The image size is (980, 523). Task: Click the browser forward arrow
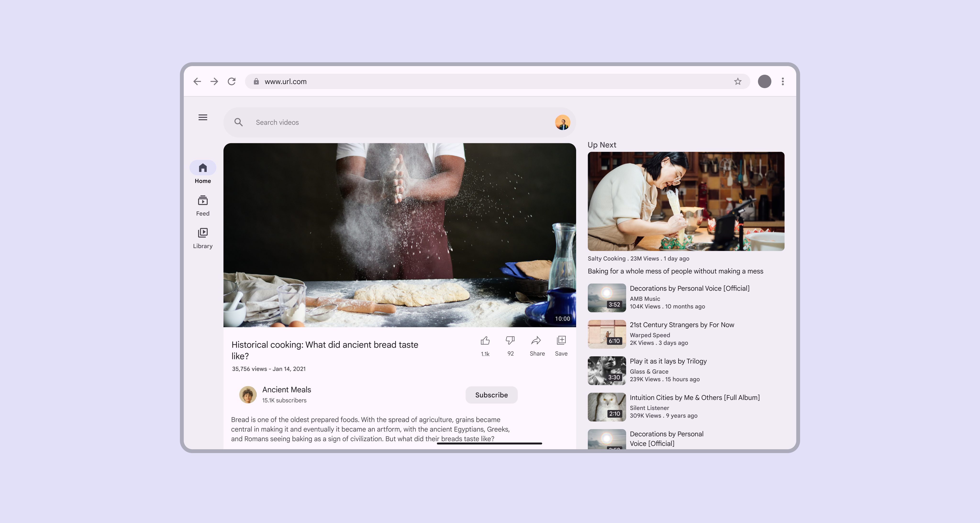214,81
